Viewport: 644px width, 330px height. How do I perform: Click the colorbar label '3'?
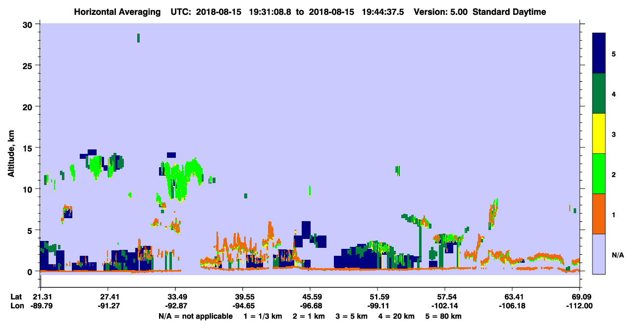[614, 134]
